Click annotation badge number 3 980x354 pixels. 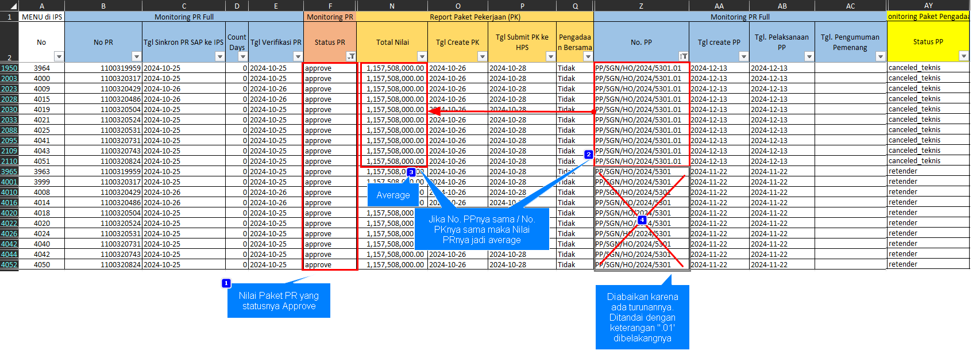411,172
